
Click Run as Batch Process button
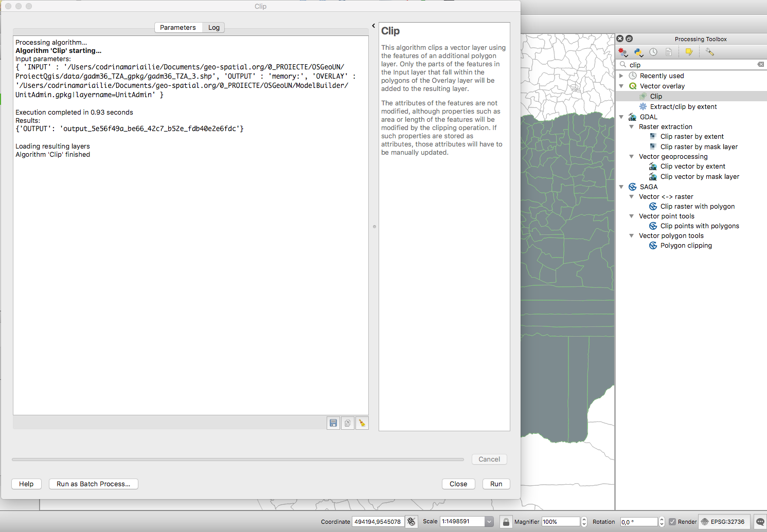coord(94,484)
